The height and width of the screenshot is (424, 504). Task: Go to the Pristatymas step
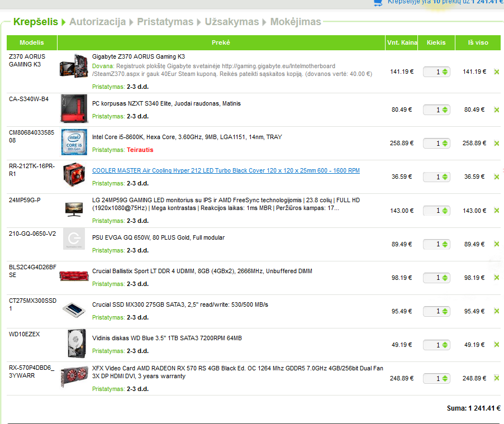tap(165, 22)
